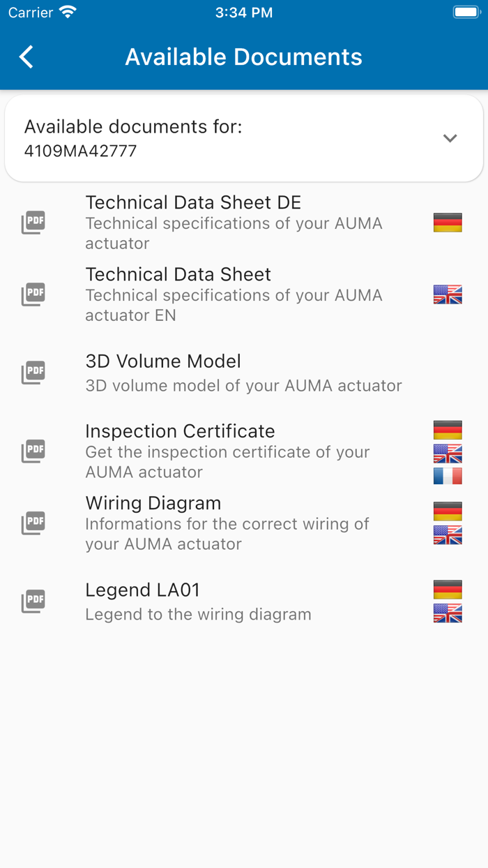This screenshot has height=868, width=488.
Task: Open the Technical Data Sheet DE PDF
Action: (x=193, y=202)
